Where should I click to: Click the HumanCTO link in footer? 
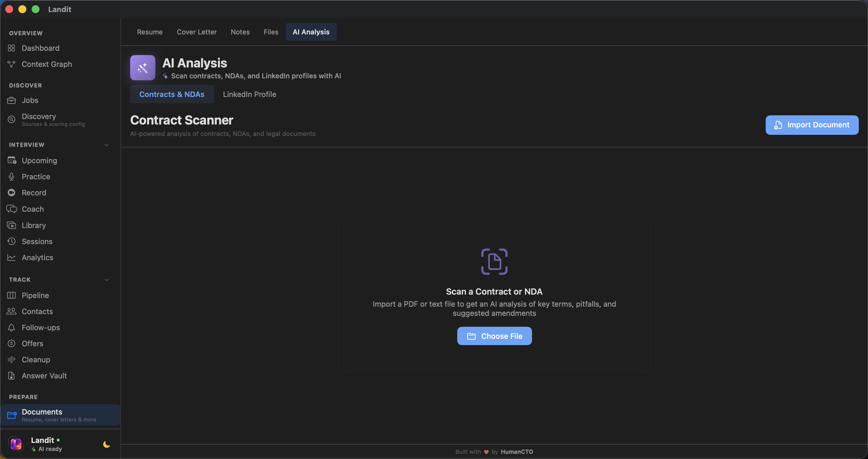tap(517, 452)
